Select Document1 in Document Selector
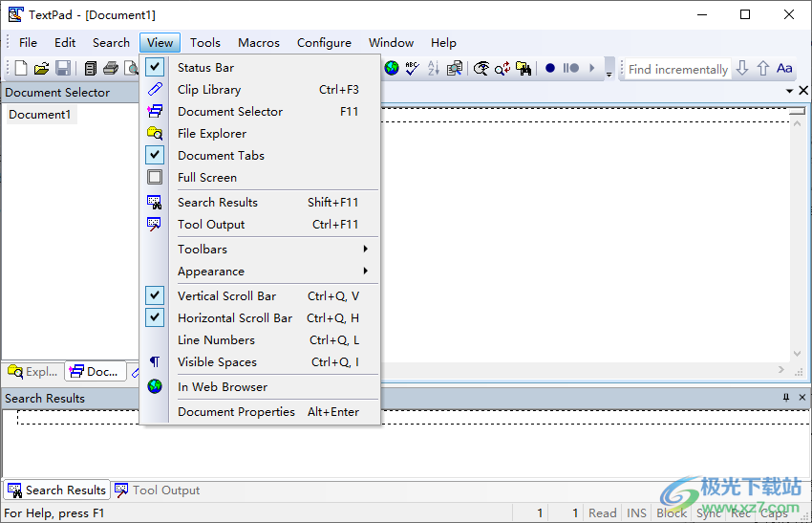812x523 pixels. pyautogui.click(x=40, y=115)
